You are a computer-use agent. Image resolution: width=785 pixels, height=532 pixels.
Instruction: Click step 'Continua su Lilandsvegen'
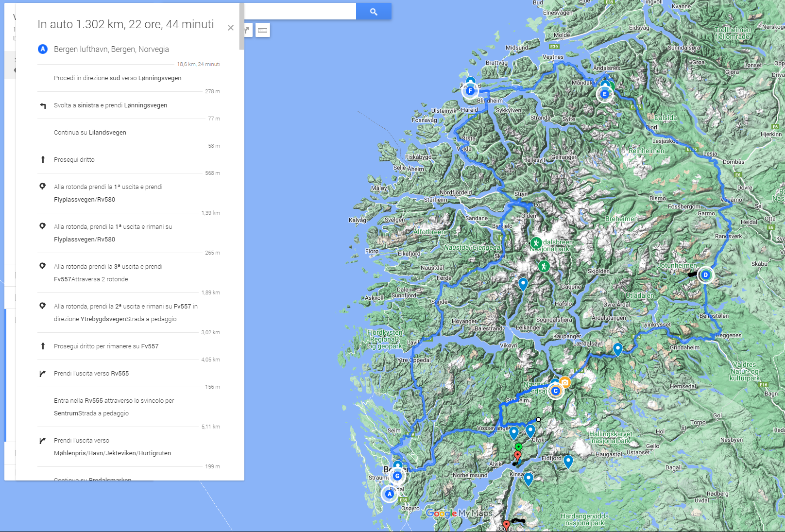90,132
